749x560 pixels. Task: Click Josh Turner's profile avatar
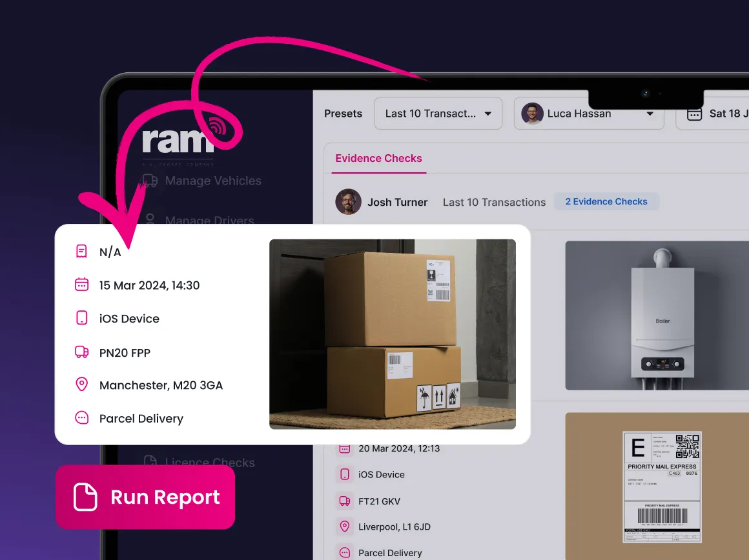348,202
